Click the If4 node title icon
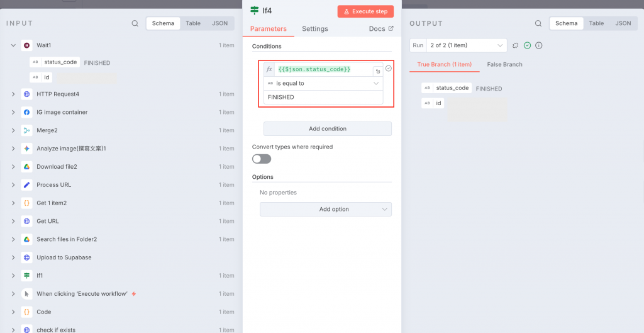 (255, 11)
